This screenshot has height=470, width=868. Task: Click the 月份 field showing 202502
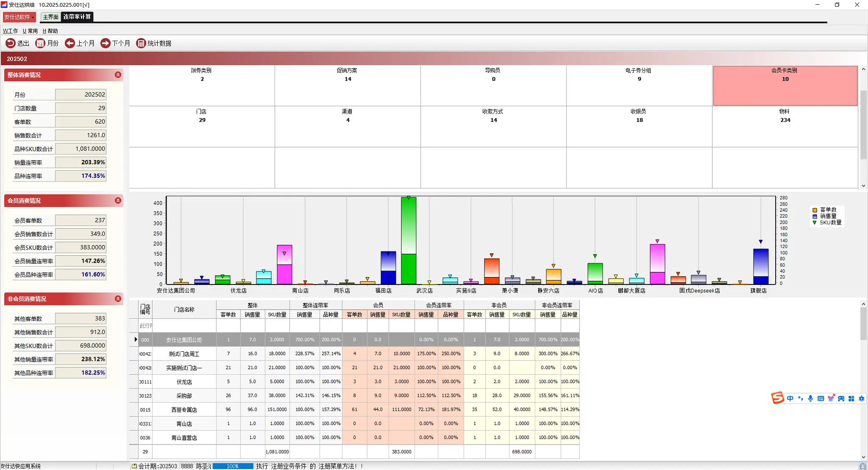81,94
